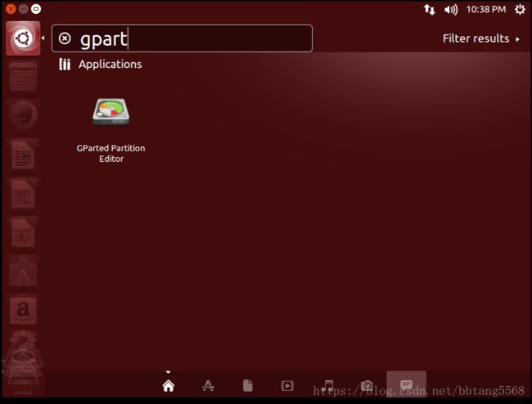Open session power gear menu
This screenshot has height=404, width=532.
click(520, 10)
